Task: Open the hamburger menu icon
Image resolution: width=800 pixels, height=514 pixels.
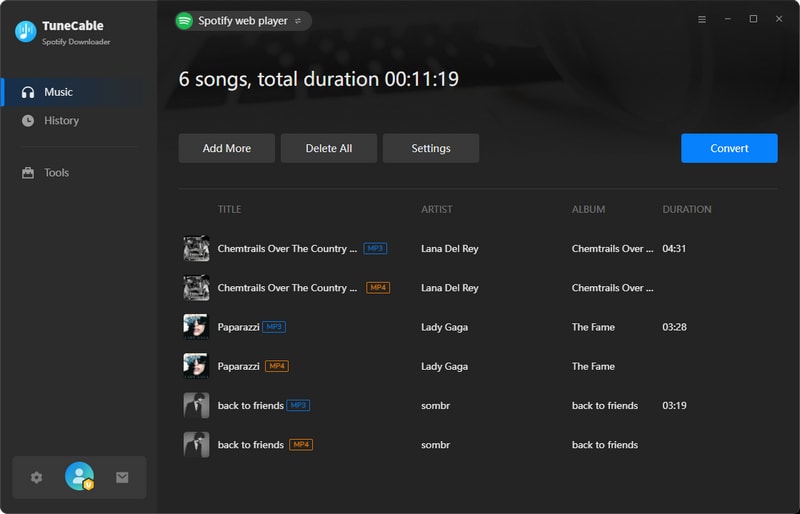Action: pyautogui.click(x=702, y=19)
